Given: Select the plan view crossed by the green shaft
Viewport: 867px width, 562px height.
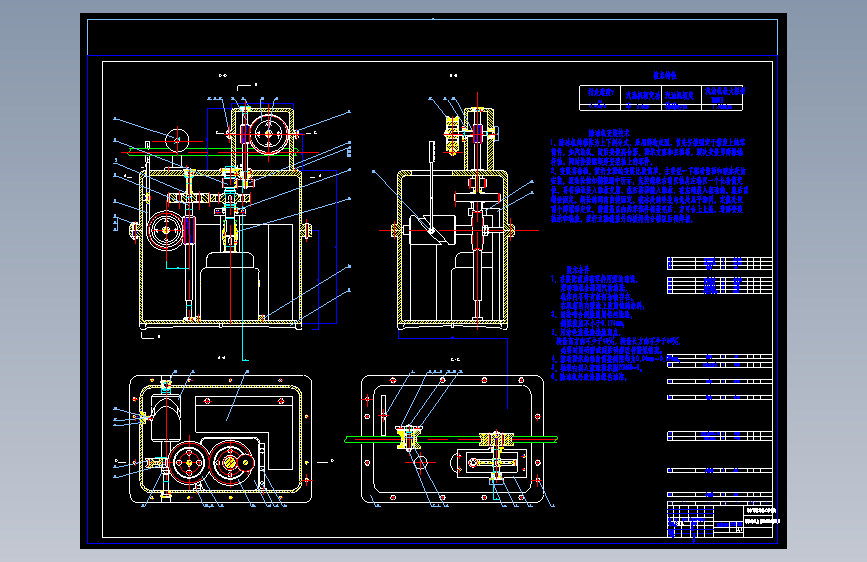Looking at the screenshot, I should (x=452, y=440).
